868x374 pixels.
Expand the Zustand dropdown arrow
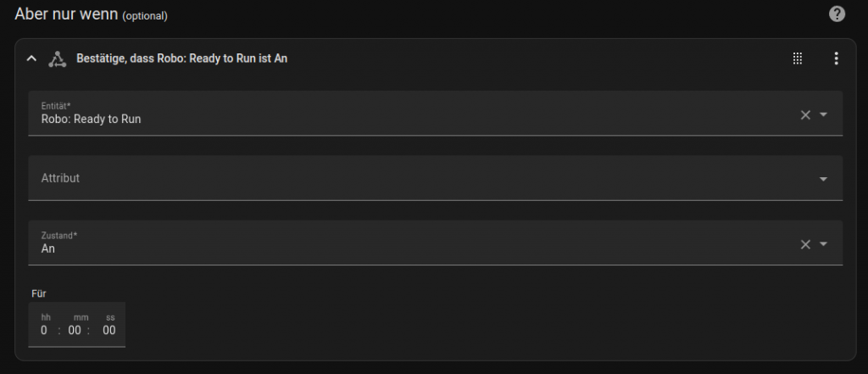click(824, 244)
